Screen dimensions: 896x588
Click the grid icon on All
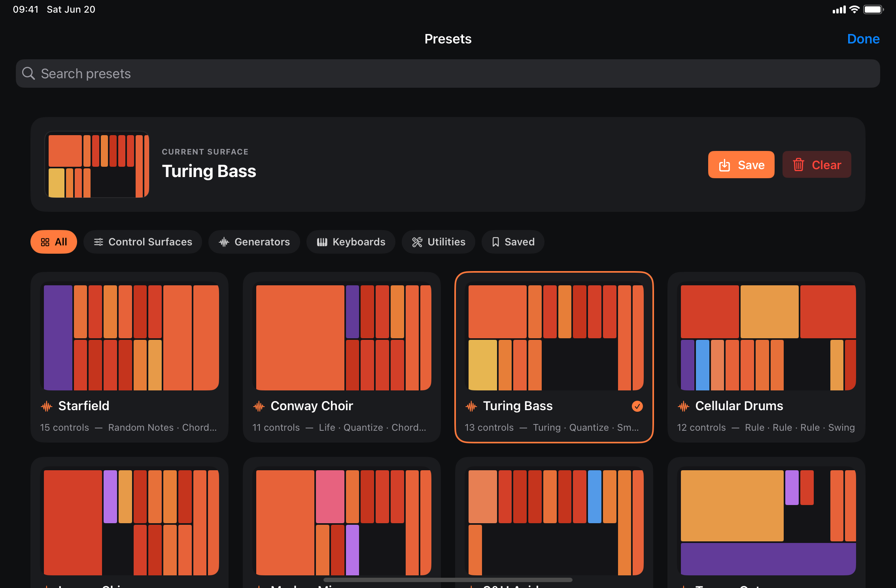coord(45,242)
